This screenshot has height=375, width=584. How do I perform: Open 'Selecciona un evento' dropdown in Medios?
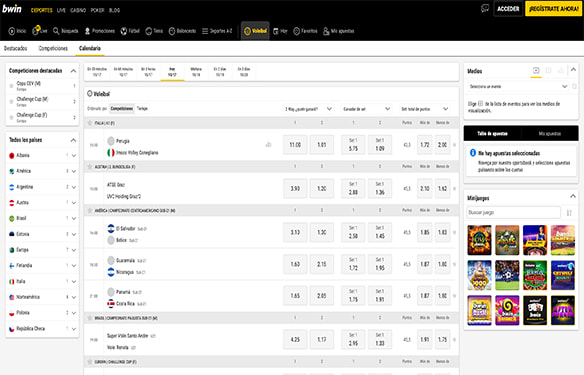(x=518, y=86)
